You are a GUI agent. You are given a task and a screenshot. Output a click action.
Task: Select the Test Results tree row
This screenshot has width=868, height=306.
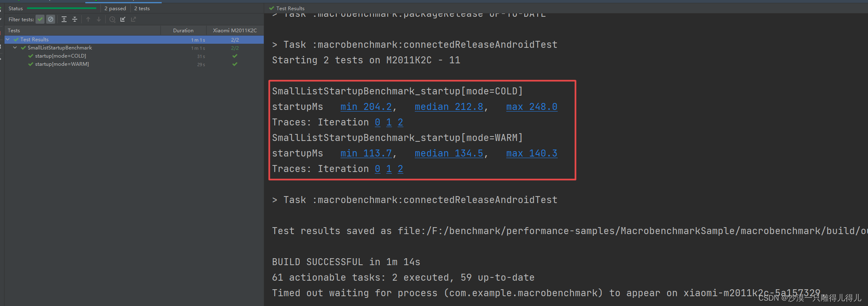point(134,40)
